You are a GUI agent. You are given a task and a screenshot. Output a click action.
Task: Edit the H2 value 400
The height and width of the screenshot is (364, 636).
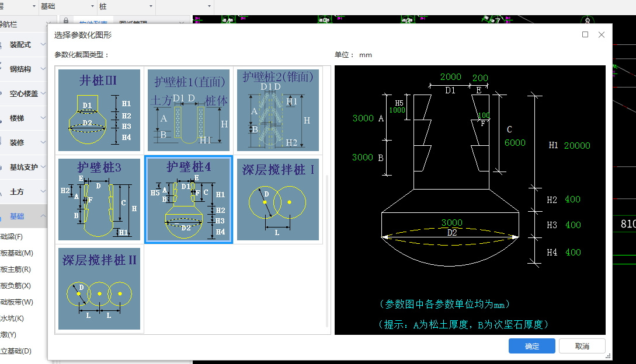(x=573, y=199)
